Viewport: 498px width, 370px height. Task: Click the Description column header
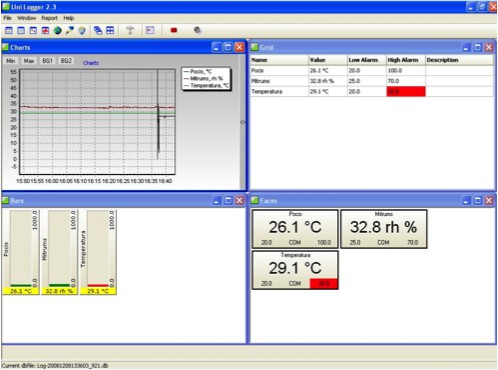coord(459,60)
